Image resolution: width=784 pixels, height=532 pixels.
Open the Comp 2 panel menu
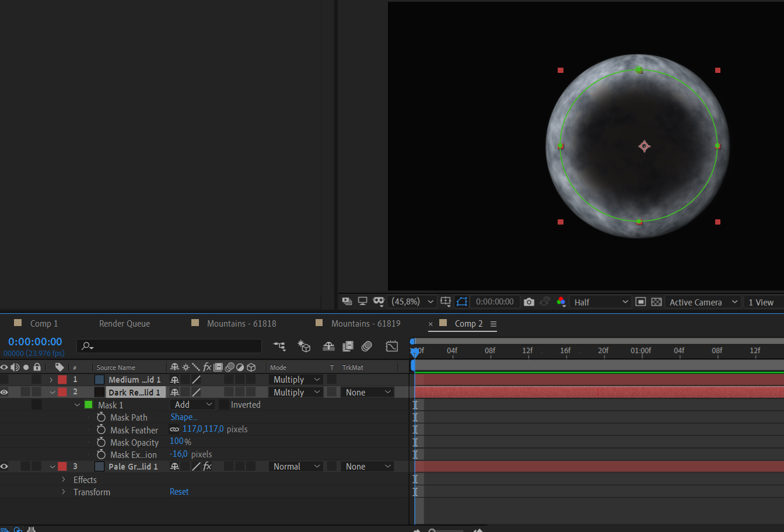coord(494,324)
